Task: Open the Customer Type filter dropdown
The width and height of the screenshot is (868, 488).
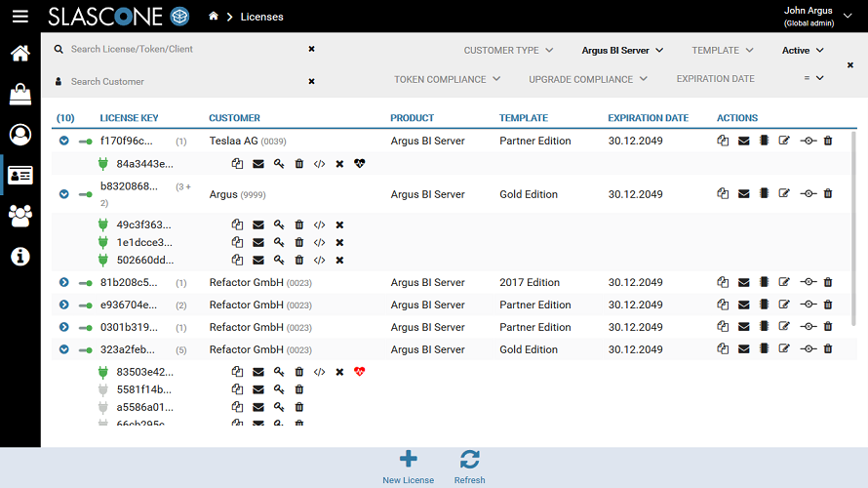Action: coord(508,51)
